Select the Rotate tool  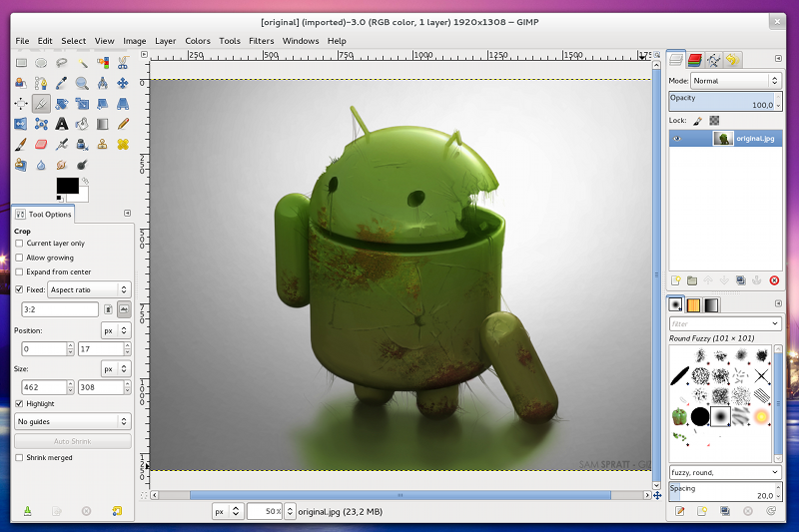point(62,104)
